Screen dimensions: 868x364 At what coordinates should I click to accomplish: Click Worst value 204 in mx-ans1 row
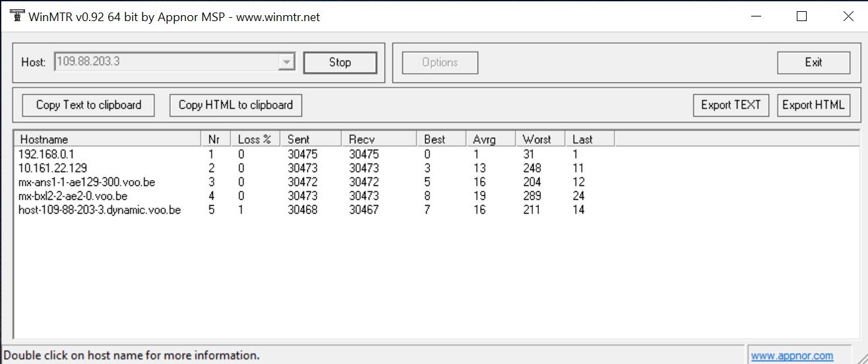[532, 182]
